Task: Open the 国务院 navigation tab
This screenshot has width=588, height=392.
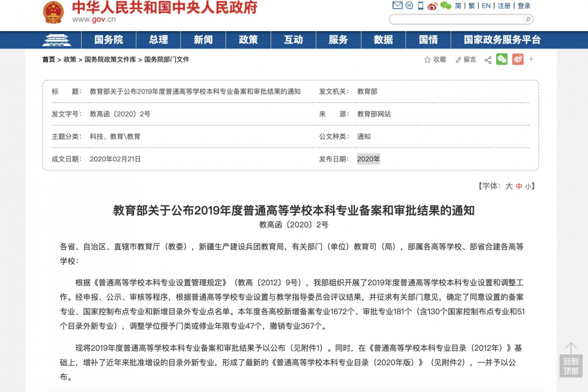Action: (x=109, y=40)
